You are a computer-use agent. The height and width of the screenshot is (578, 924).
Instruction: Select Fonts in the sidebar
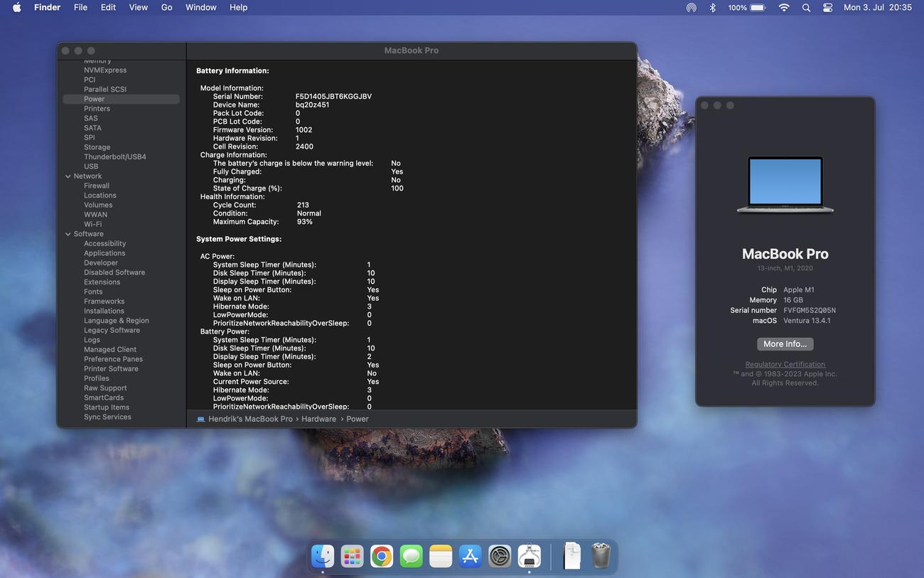[93, 291]
